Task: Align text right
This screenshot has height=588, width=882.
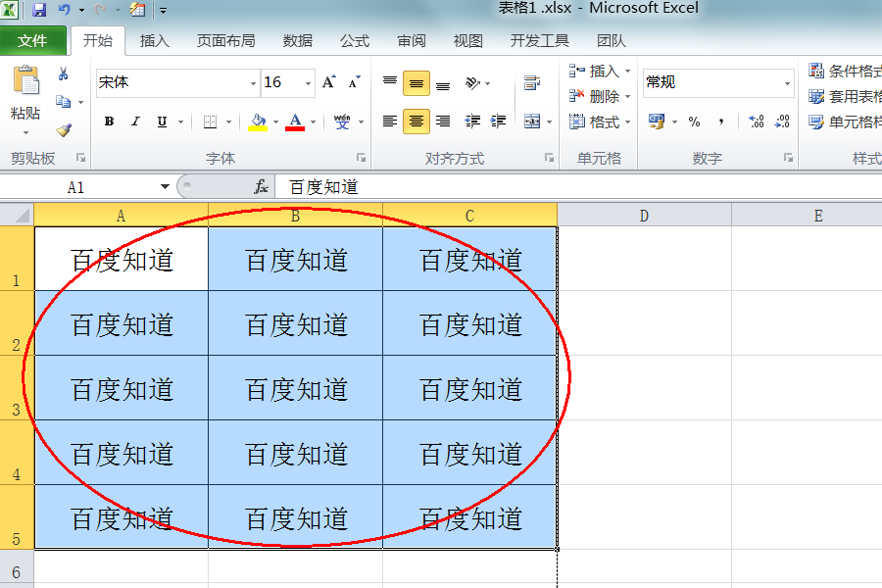Action: (x=443, y=121)
